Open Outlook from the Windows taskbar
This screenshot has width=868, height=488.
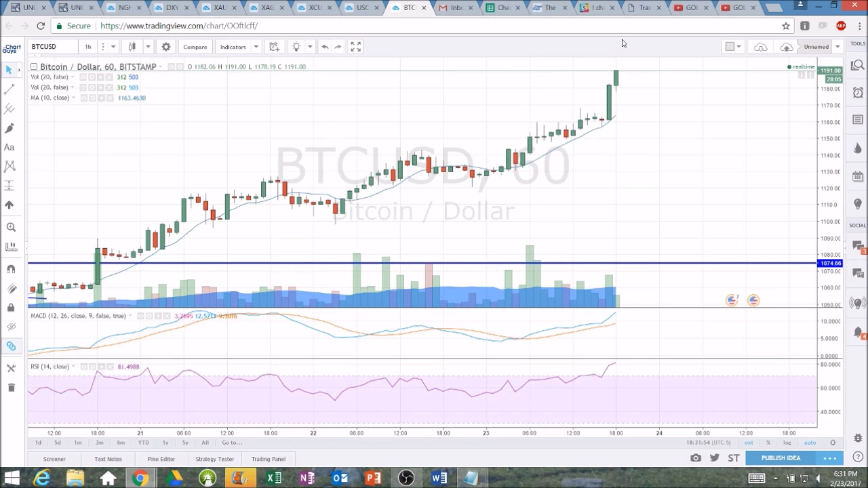click(340, 479)
